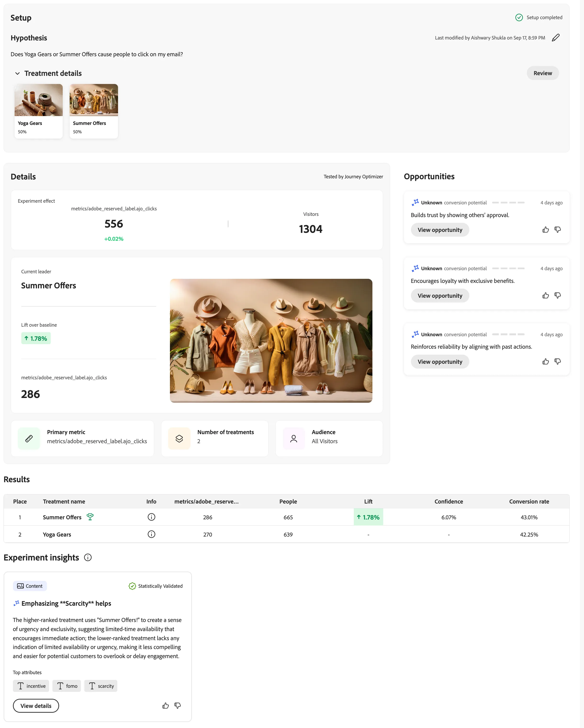Click the Experiment insights info icon
The height and width of the screenshot is (728, 584).
[x=88, y=557]
